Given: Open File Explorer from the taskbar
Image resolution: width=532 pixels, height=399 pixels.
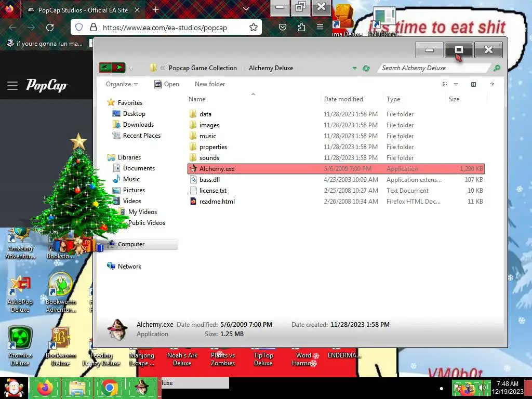Looking at the screenshot, I should point(77,388).
